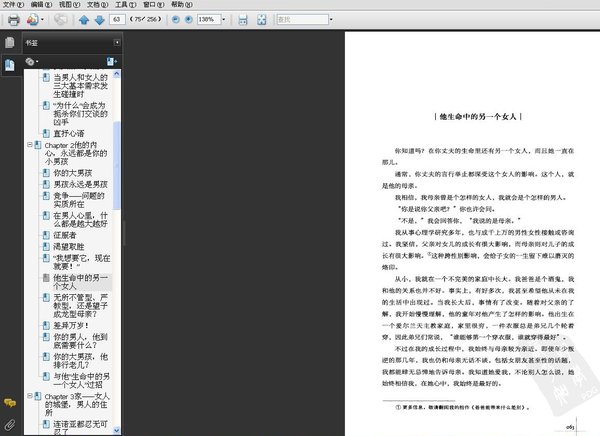Viewport: 600px width, 436px height.
Task: Select bookmark 与他"生命中的另一个女人"过招
Action: [82, 380]
